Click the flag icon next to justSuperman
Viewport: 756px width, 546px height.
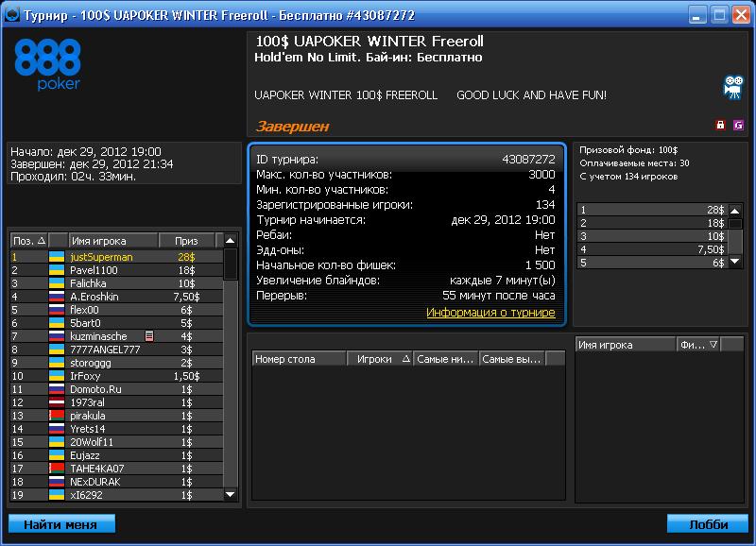[57, 257]
